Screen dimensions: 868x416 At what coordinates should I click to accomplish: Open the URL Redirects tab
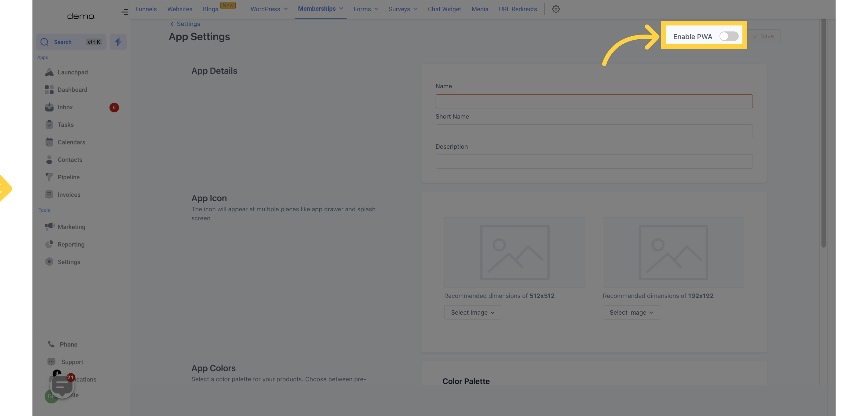point(517,9)
